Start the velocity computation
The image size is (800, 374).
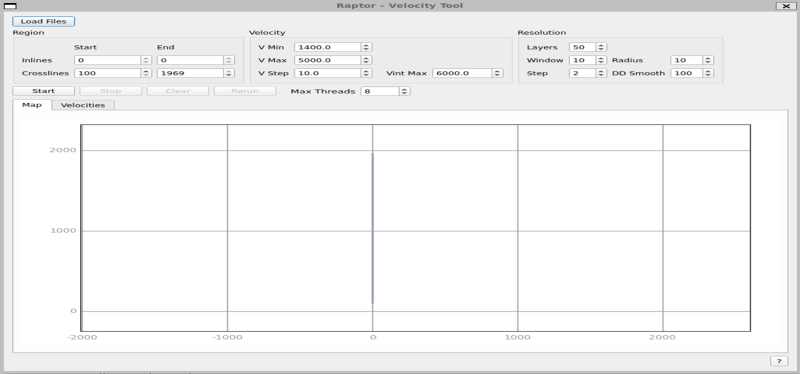[x=43, y=91]
